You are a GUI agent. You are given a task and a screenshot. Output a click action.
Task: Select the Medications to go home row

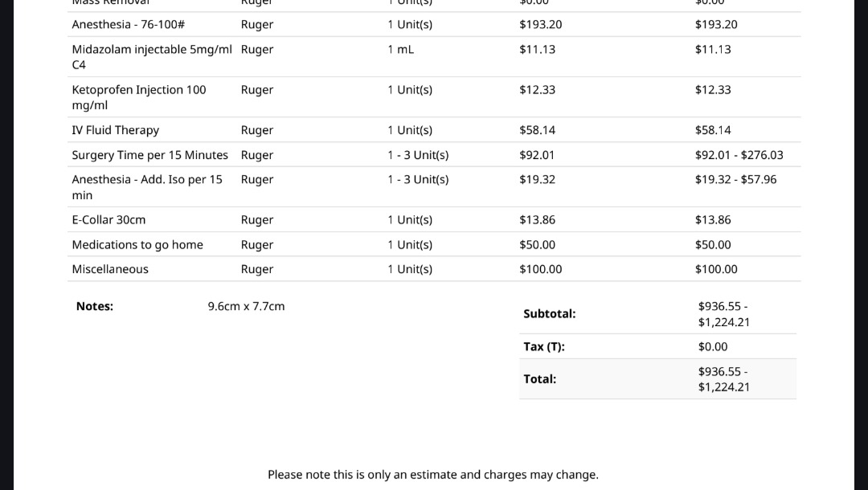coord(434,244)
